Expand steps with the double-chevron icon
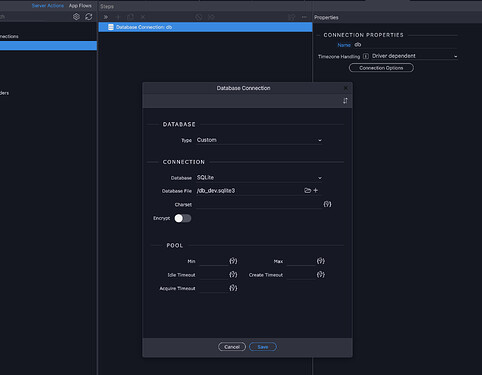This screenshot has width=482, height=375. click(106, 17)
